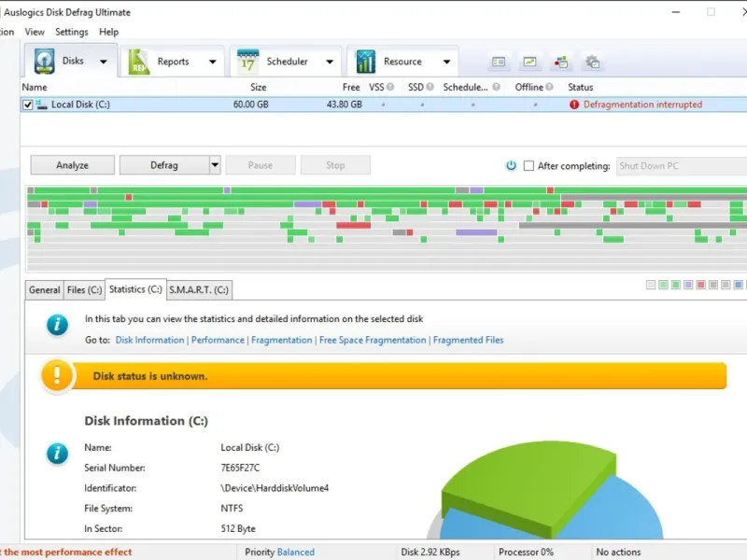This screenshot has width=747, height=560.
Task: Click the Balanced priority link
Action: click(296, 552)
